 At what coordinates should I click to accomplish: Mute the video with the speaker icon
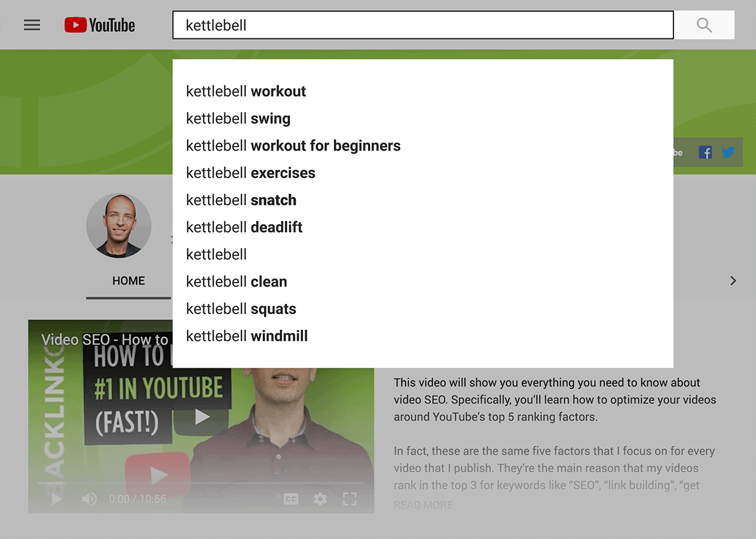point(89,499)
